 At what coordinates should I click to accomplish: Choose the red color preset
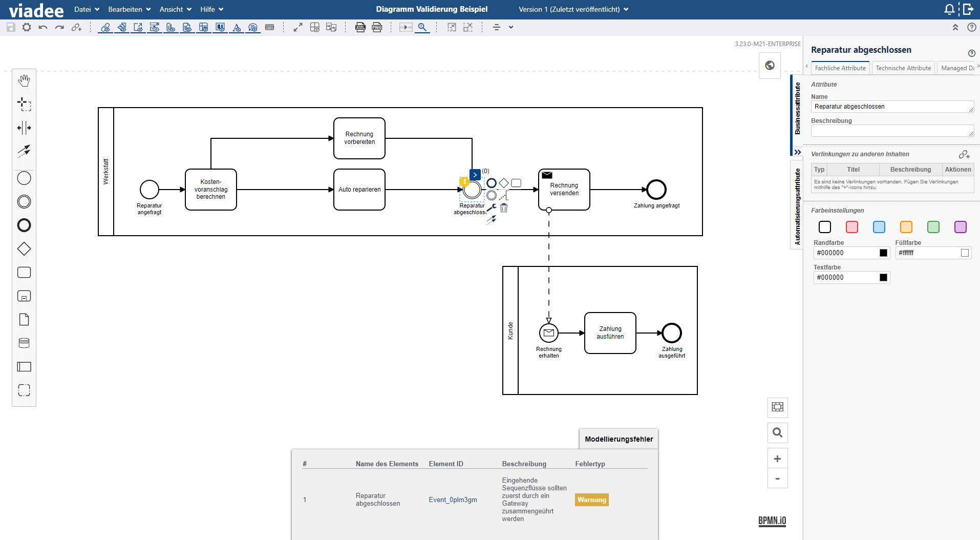(852, 227)
